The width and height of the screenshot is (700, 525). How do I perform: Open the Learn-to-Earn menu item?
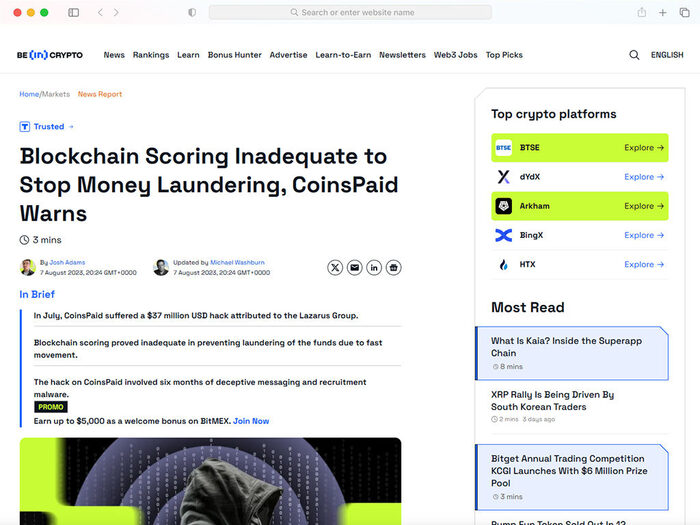click(x=343, y=55)
